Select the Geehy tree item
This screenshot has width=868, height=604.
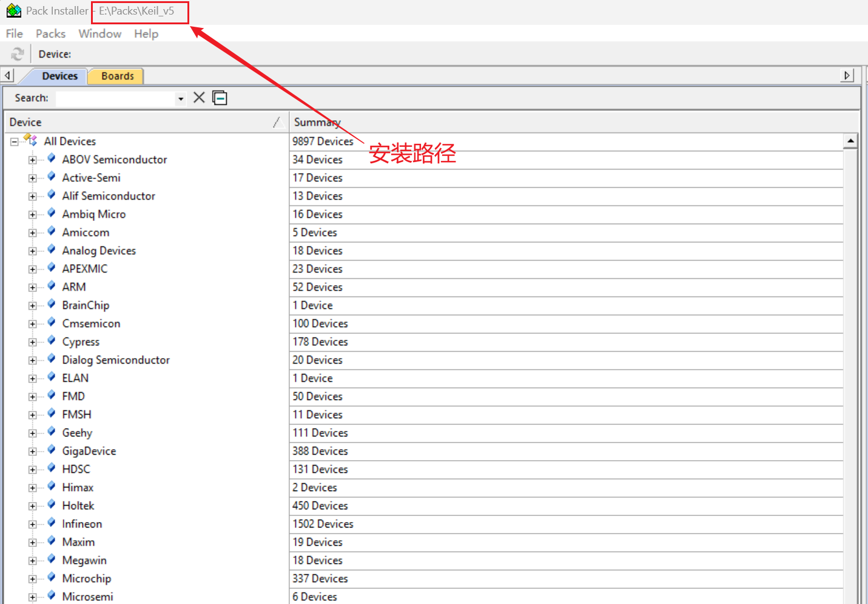[x=77, y=433]
